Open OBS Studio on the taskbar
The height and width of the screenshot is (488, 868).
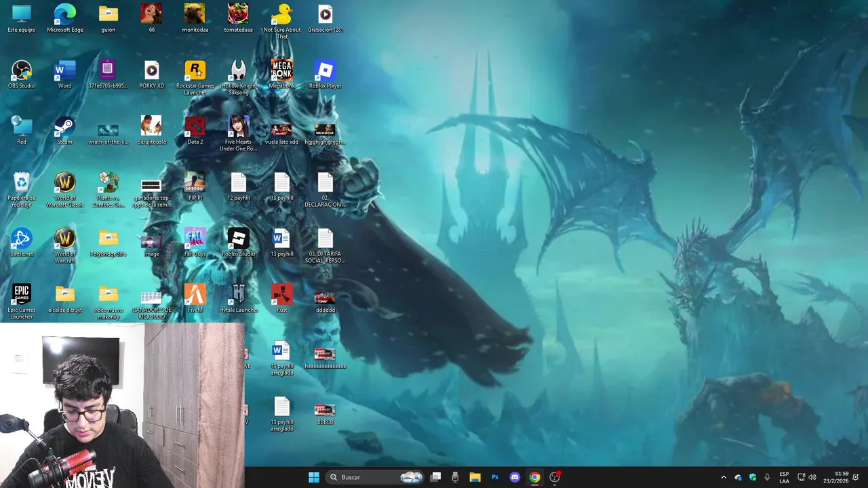coord(555,477)
